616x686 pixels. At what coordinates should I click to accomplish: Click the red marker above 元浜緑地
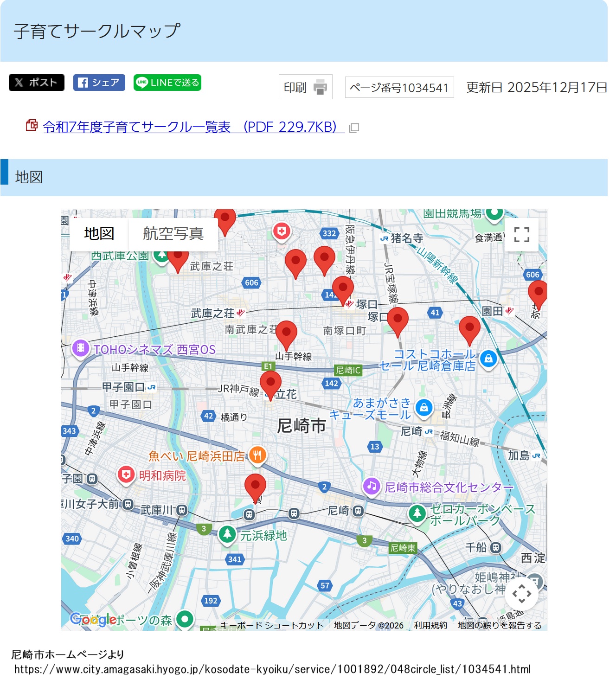pyautogui.click(x=255, y=486)
